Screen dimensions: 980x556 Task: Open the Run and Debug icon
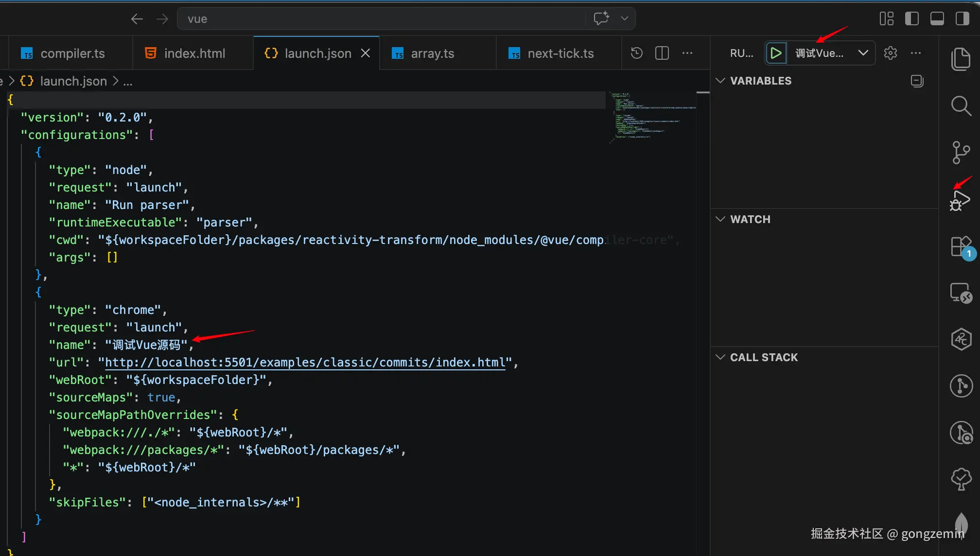click(960, 200)
